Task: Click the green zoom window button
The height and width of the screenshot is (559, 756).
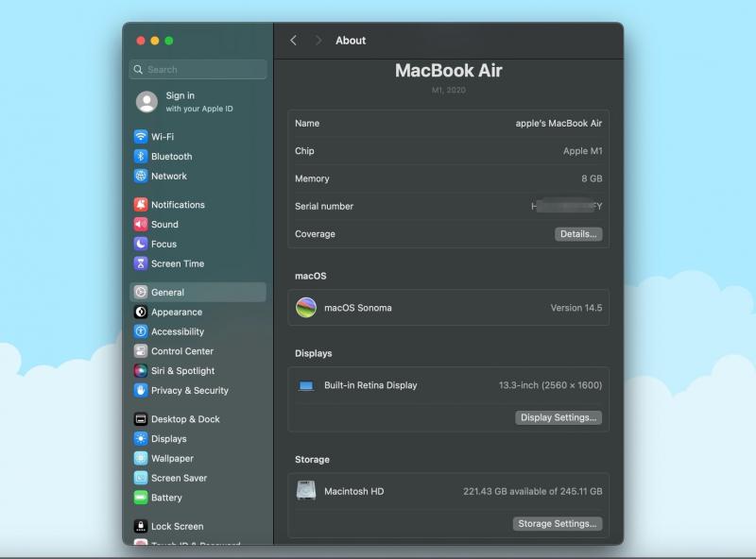Action: [169, 41]
